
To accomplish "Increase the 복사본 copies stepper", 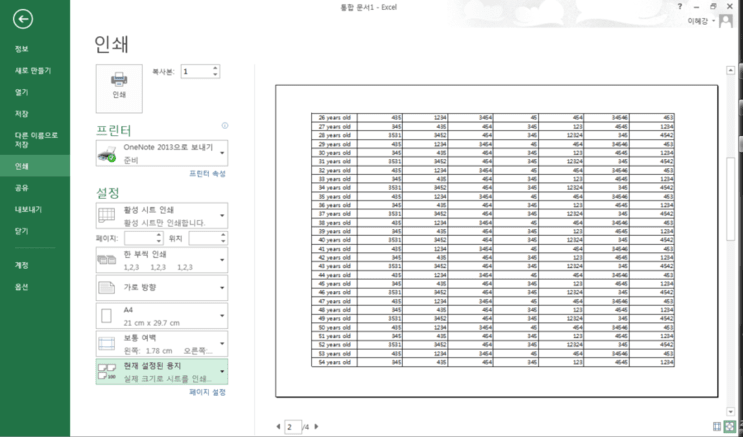I will 215,68.
